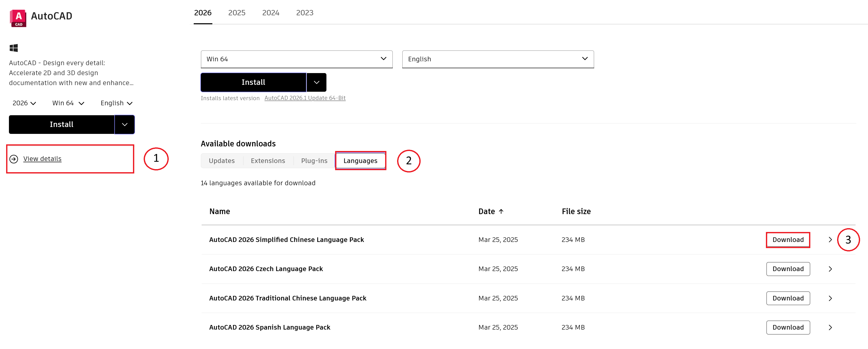868x349 pixels.
Task: Switch to the Extensions tab
Action: click(267, 161)
